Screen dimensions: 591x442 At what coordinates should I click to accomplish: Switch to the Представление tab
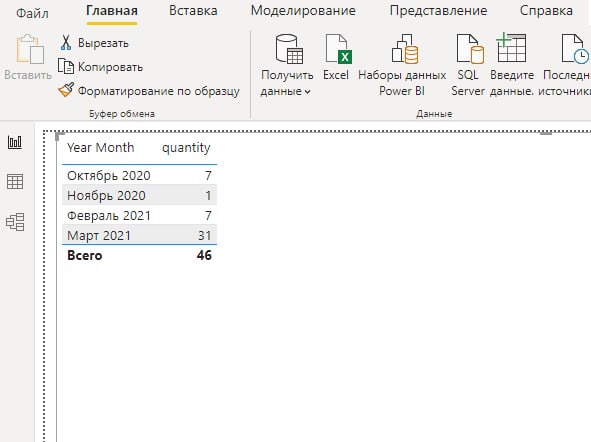tap(438, 11)
